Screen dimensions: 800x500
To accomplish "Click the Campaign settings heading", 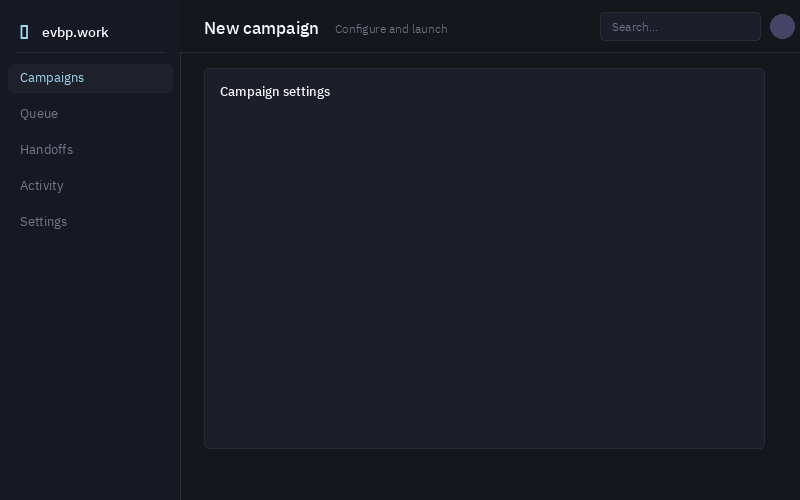I will pos(275,92).
